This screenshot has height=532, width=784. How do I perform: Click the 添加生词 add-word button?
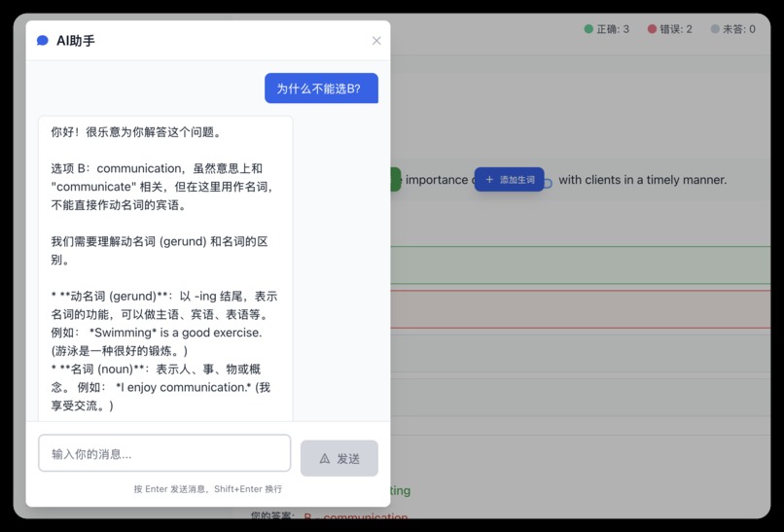(509, 180)
